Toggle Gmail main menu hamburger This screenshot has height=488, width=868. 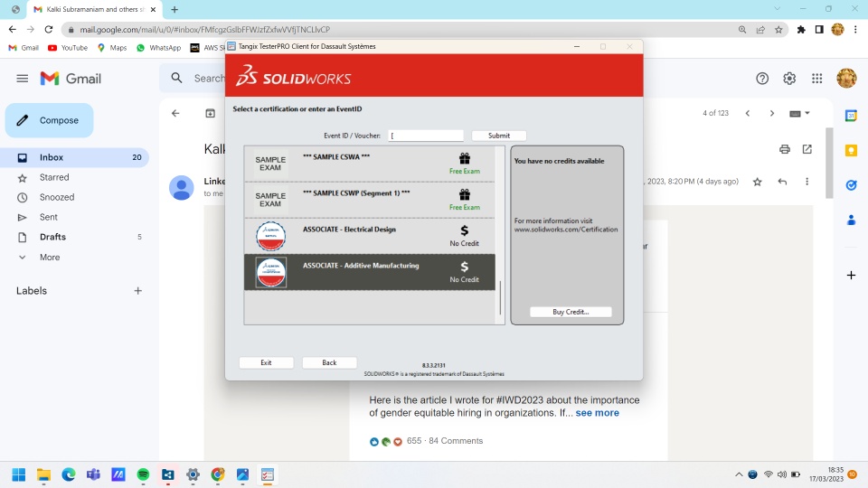(x=22, y=79)
